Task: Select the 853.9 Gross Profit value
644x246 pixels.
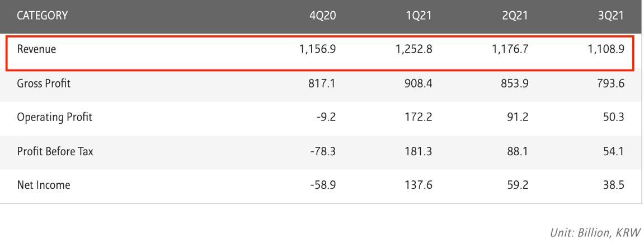Action: (x=516, y=83)
